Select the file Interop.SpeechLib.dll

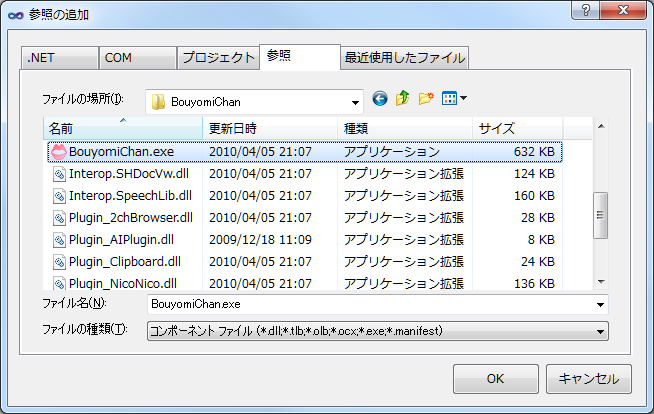[130, 196]
